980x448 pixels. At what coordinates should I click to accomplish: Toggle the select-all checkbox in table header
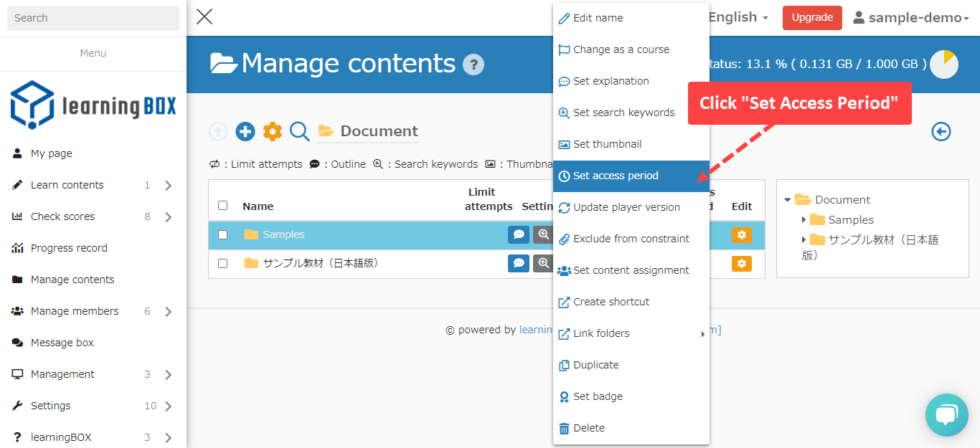tap(222, 206)
